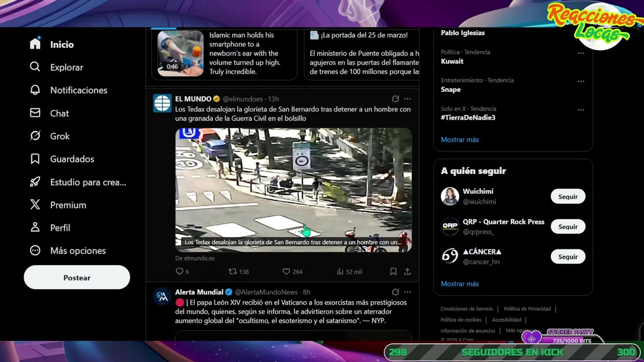This screenshot has height=362, width=644.
Task: Follow the Wuichimi account
Action: coord(568,197)
